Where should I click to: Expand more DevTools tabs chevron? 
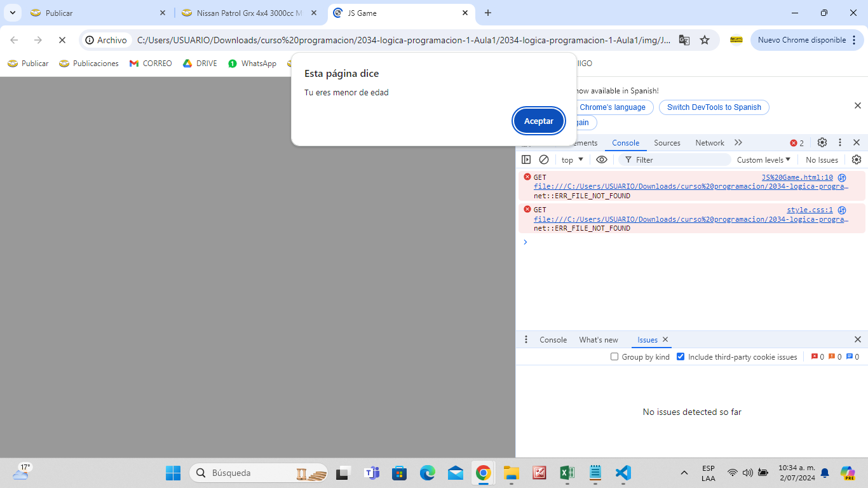coord(738,142)
